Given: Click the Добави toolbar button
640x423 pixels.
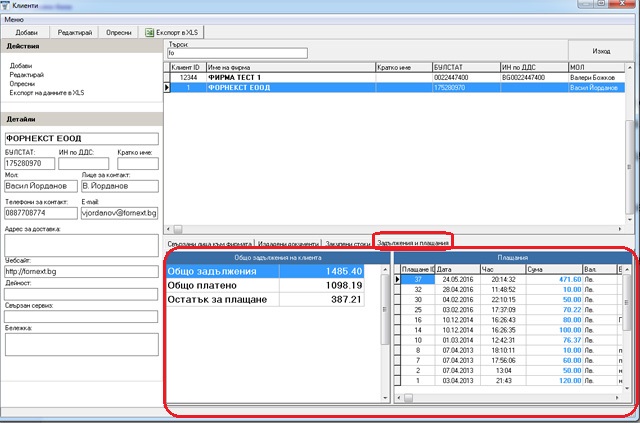Looking at the screenshot, I should pos(26,32).
